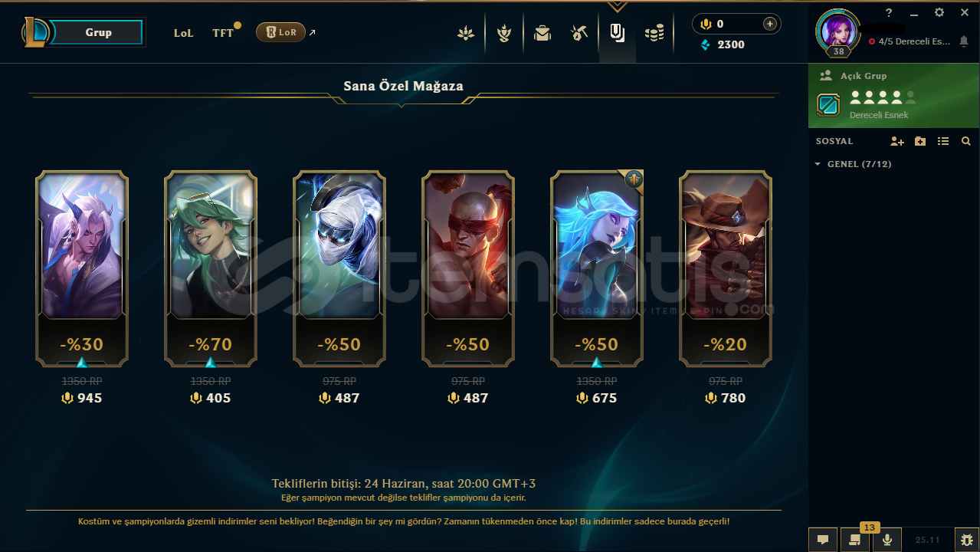The height and width of the screenshot is (552, 980).
Task: Open the settings gear icon
Action: (939, 12)
